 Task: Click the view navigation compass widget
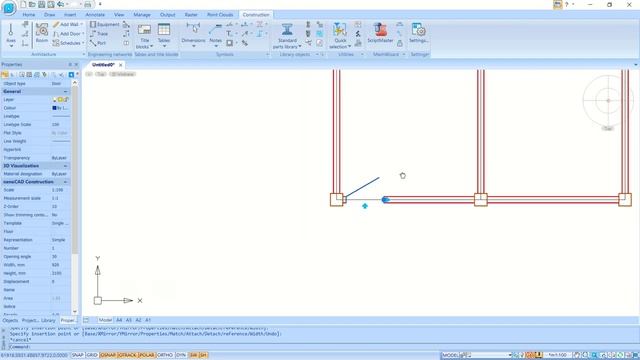(608, 100)
